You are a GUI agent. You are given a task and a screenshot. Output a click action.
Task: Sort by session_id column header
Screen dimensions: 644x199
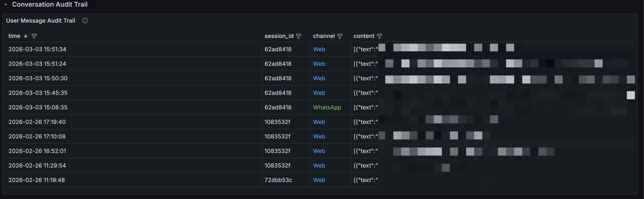(279, 36)
